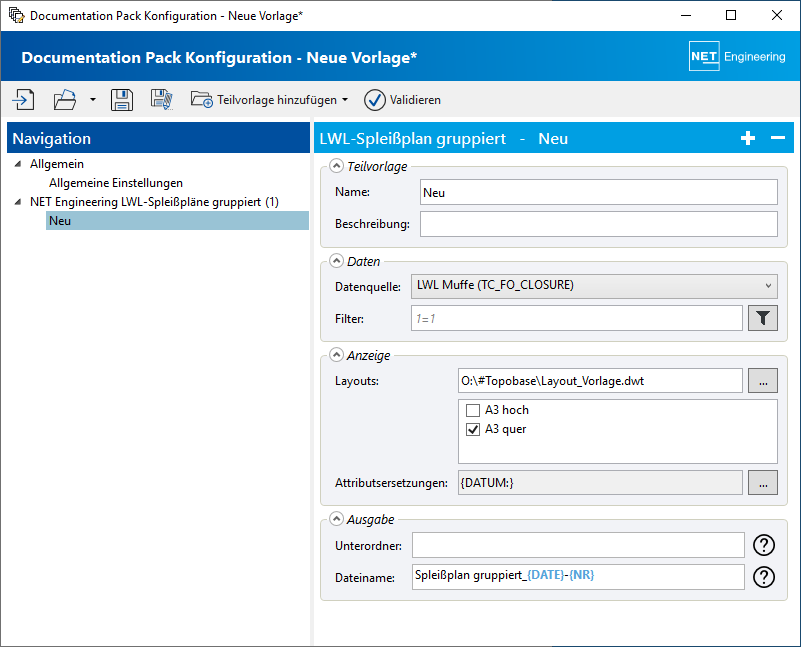Expand the open folder dropdown arrow

click(x=92, y=100)
